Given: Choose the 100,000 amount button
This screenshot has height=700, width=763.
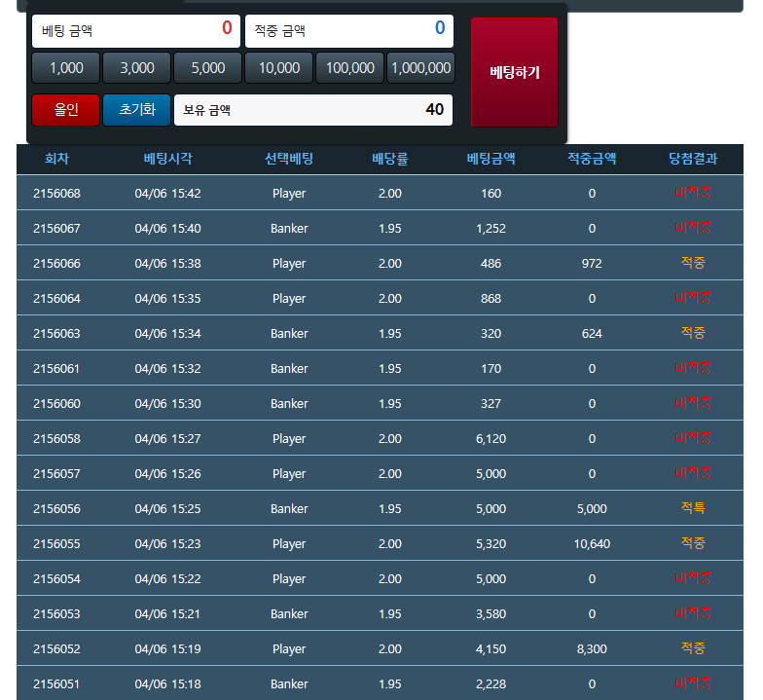Looking at the screenshot, I should 350,68.
